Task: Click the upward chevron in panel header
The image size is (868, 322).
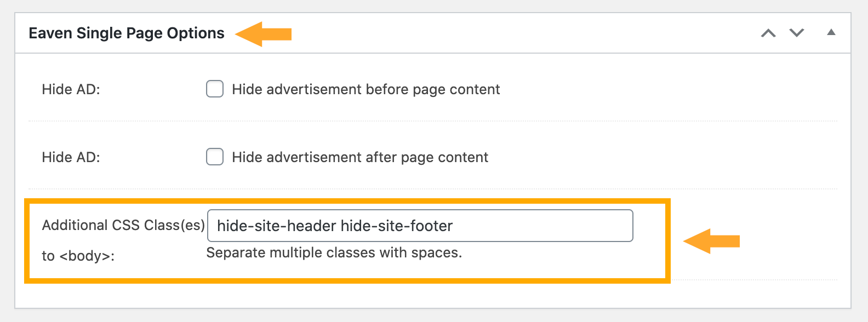Action: point(769,33)
